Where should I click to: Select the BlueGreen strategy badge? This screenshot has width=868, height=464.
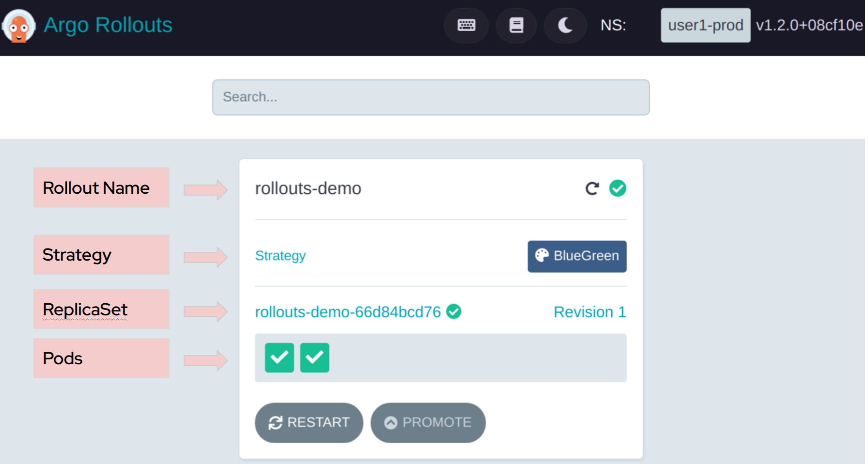[577, 256]
